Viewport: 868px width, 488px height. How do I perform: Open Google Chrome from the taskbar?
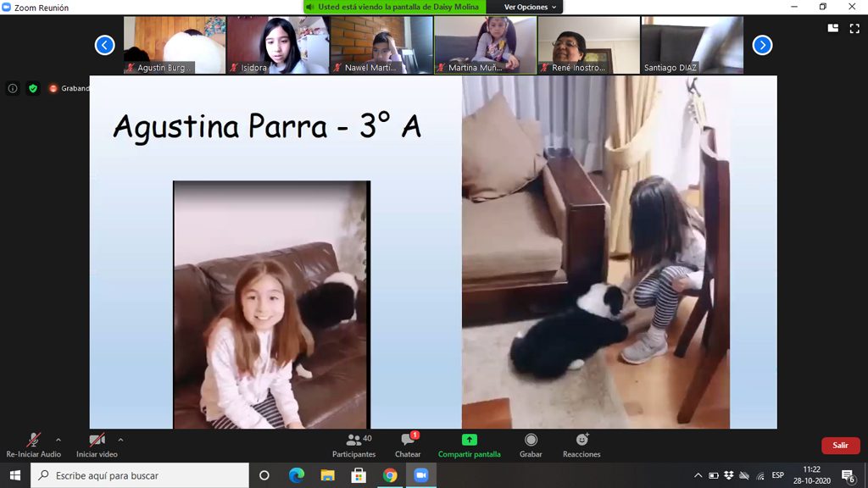click(389, 476)
